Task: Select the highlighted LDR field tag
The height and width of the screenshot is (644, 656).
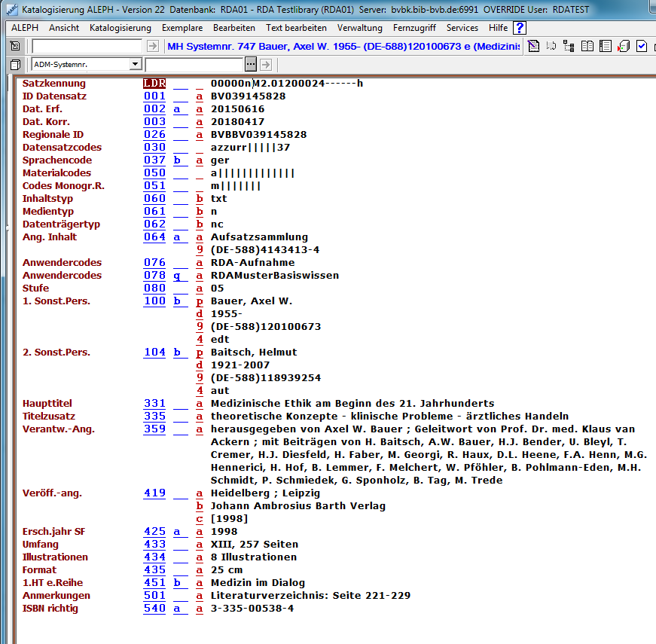Action: tap(154, 84)
